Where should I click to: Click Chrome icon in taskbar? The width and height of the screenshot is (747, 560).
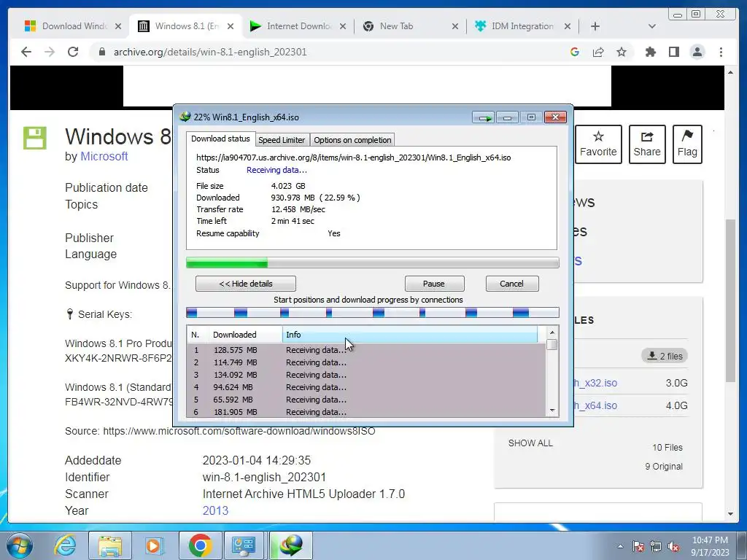(200, 545)
